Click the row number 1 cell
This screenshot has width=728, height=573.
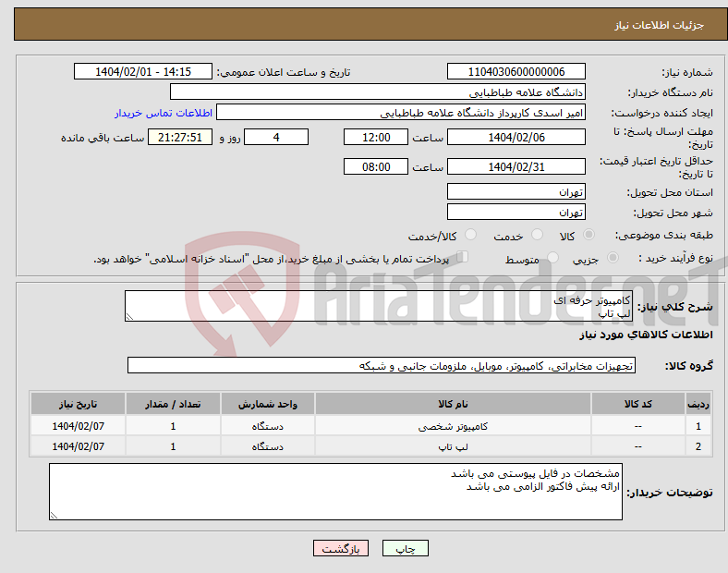698,426
